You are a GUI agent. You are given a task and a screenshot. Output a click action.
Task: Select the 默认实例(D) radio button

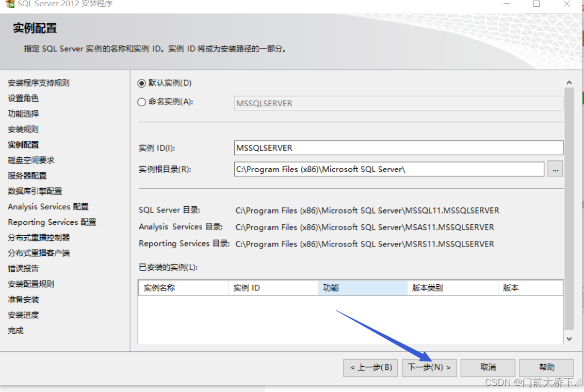(141, 83)
